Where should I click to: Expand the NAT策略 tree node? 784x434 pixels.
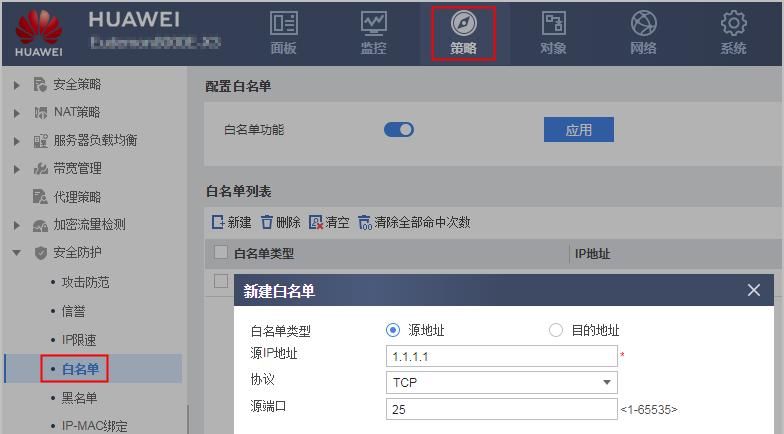16,113
